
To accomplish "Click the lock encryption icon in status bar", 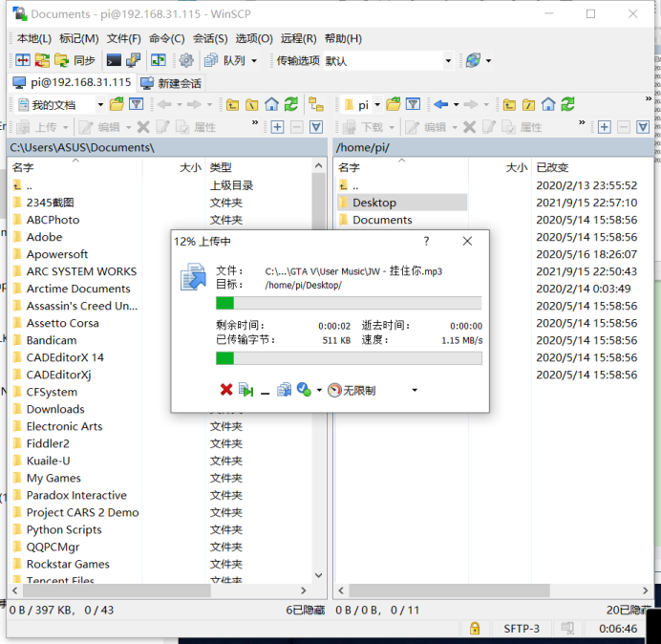I will pyautogui.click(x=474, y=629).
